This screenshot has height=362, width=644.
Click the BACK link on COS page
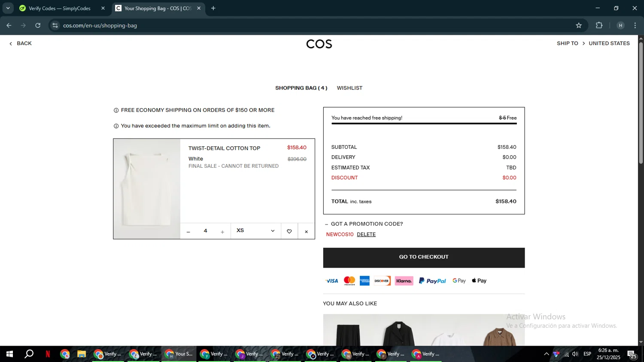(21, 43)
